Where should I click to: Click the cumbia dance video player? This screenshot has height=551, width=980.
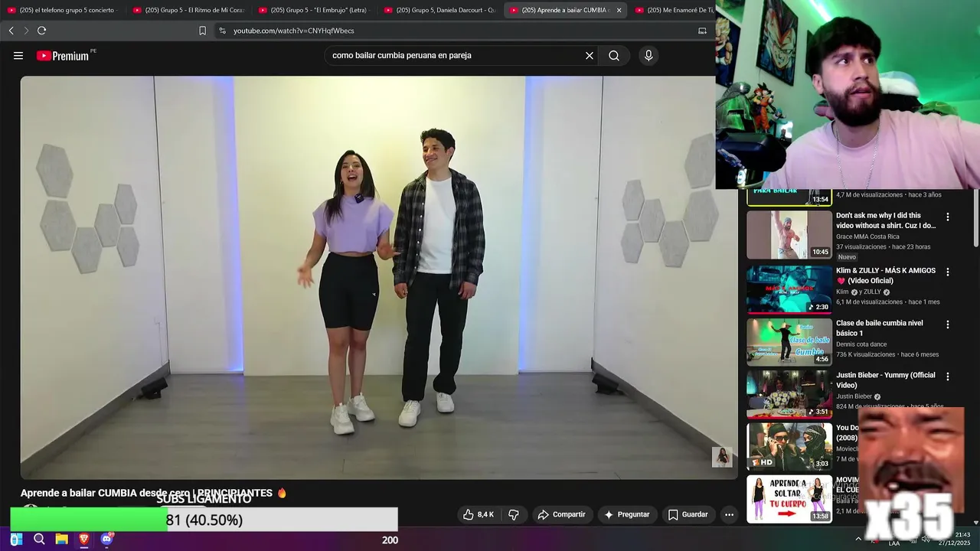point(379,277)
